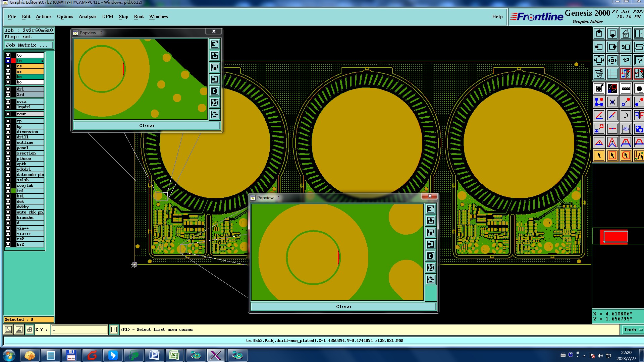Open the DFM menu

tap(107, 16)
